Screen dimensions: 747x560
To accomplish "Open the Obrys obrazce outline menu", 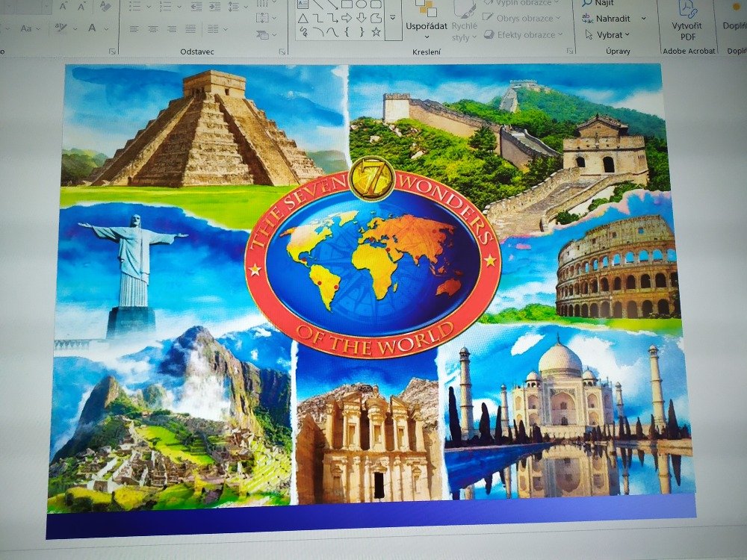I will 522,19.
